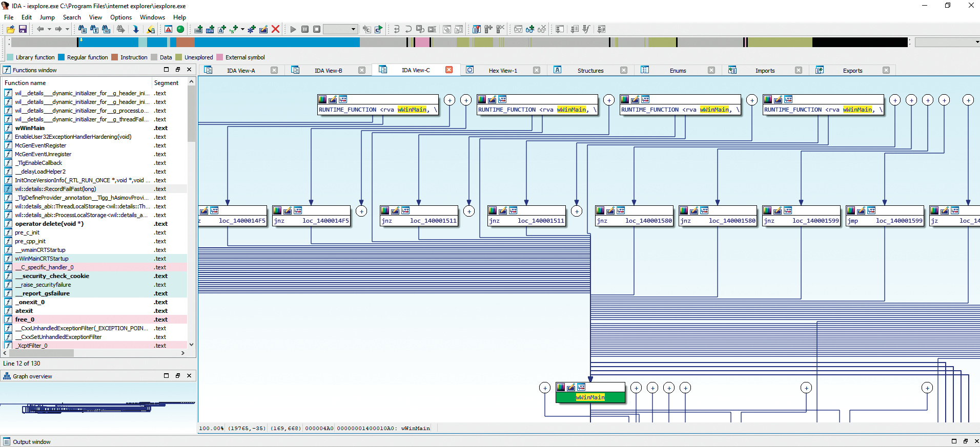Switch to the Hex View-1 tab

[x=502, y=71]
